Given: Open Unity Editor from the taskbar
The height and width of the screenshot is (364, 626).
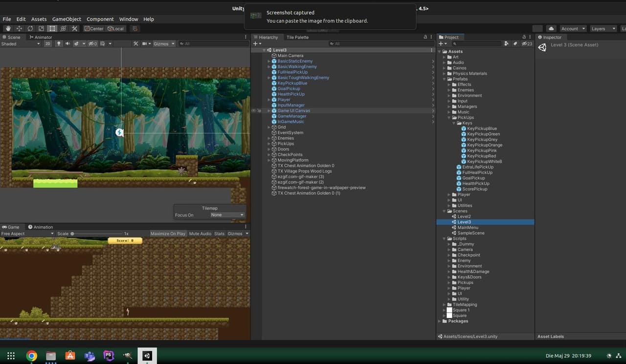Looking at the screenshot, I should point(147,356).
